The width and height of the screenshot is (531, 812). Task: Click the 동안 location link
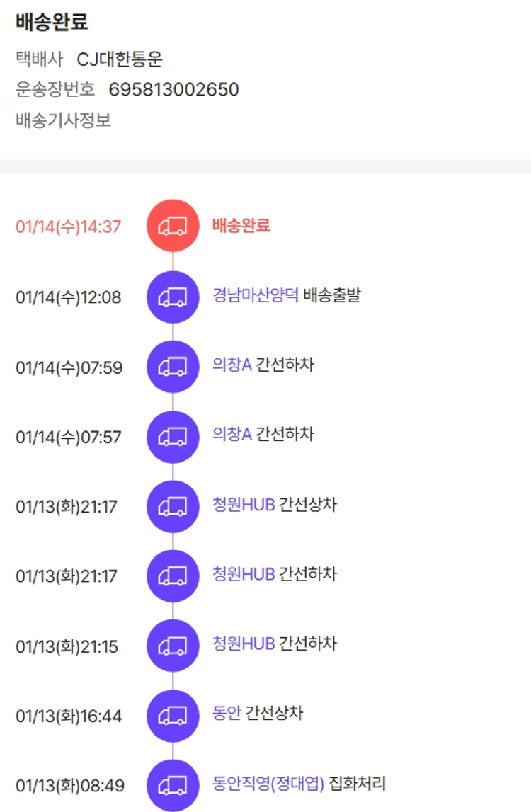pos(227,714)
